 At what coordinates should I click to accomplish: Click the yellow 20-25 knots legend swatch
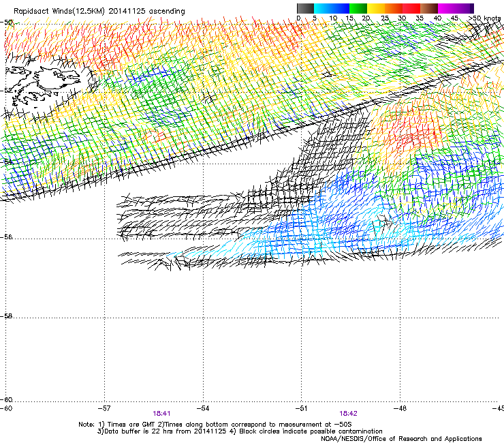376,8
